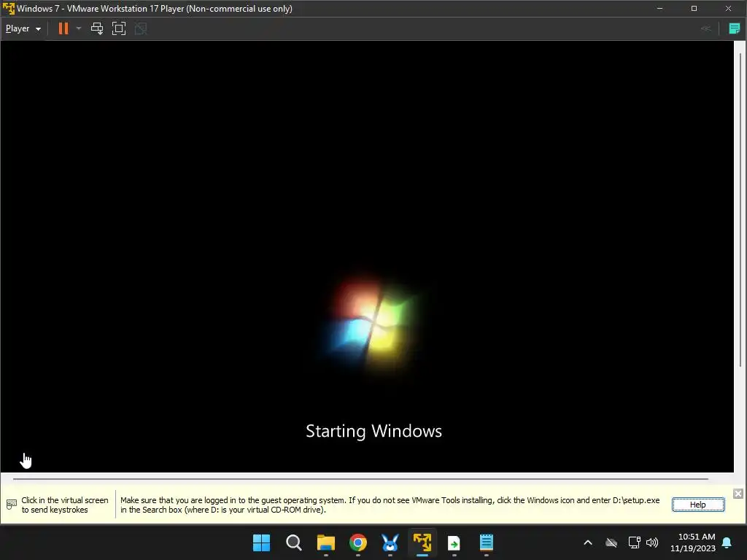Click the disabled Unity mode icon
The width and height of the screenshot is (747, 560).
tap(141, 28)
